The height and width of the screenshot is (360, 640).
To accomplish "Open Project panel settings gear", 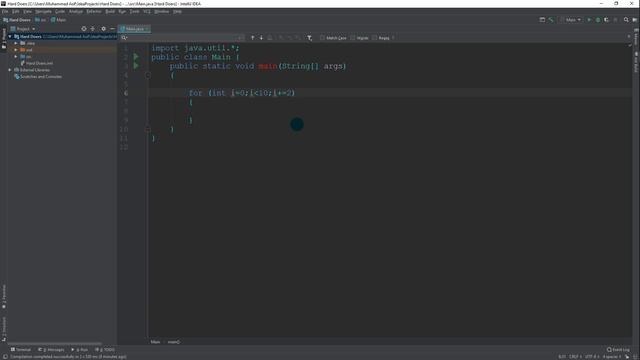I will tap(103, 29).
